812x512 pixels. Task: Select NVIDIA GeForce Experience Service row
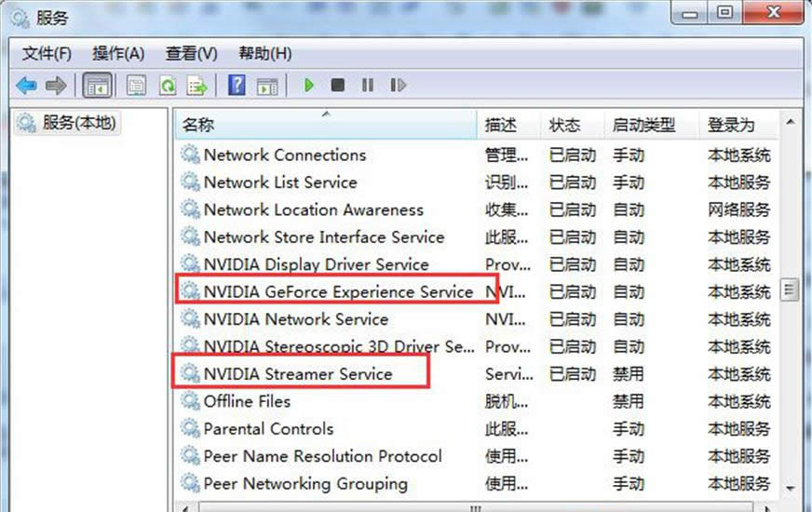coord(338,291)
